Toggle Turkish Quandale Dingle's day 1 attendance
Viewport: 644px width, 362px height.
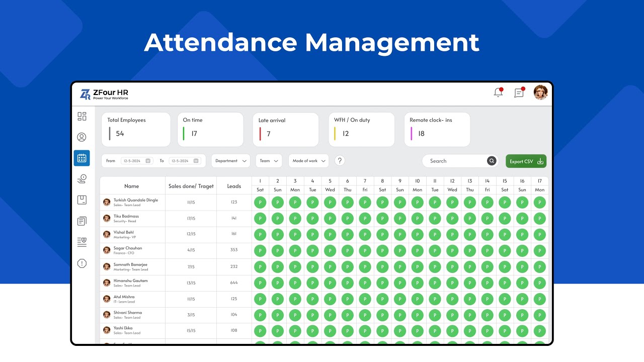(x=260, y=203)
